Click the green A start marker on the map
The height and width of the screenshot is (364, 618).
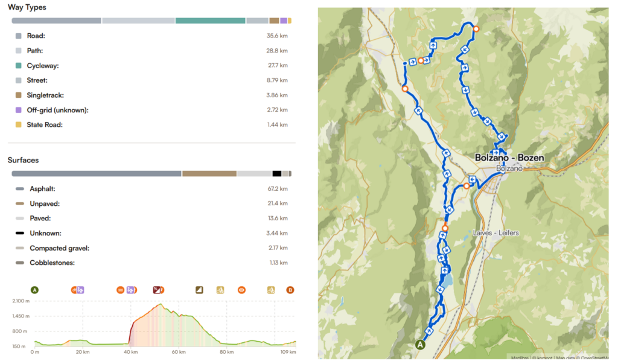(420, 345)
